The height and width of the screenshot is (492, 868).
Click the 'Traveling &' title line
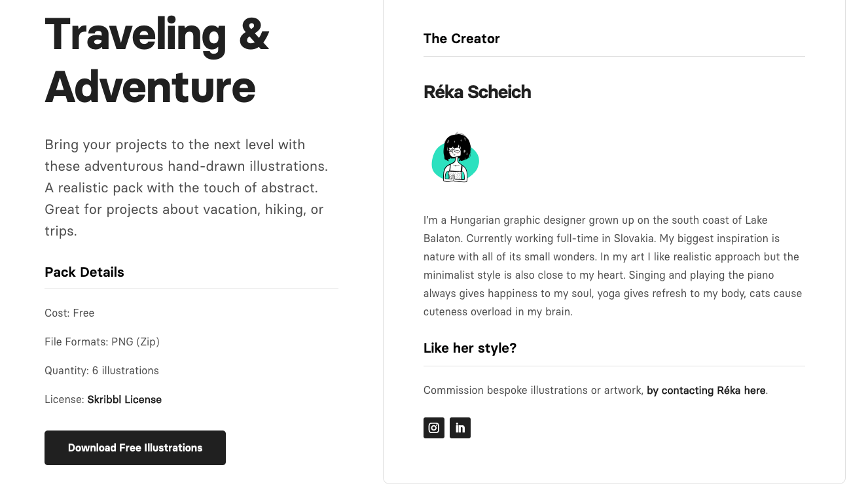click(x=157, y=35)
